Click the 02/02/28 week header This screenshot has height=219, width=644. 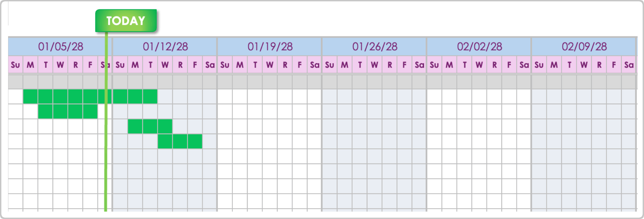click(x=479, y=46)
